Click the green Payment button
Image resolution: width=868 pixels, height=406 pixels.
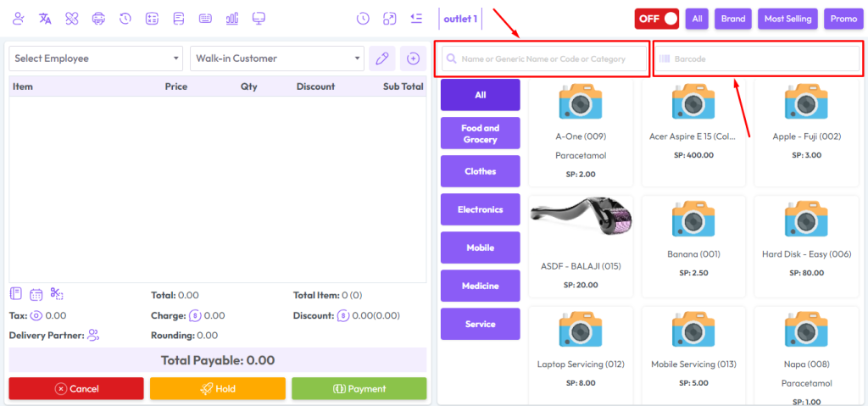pyautogui.click(x=359, y=389)
